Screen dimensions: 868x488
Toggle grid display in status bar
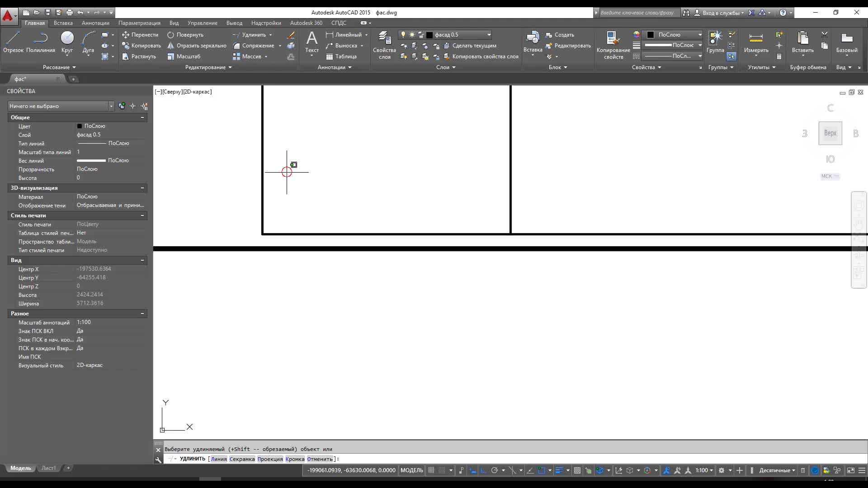pyautogui.click(x=431, y=470)
